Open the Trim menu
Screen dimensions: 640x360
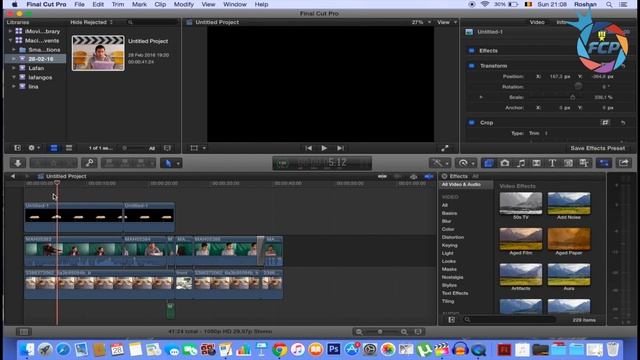tap(118, 4)
